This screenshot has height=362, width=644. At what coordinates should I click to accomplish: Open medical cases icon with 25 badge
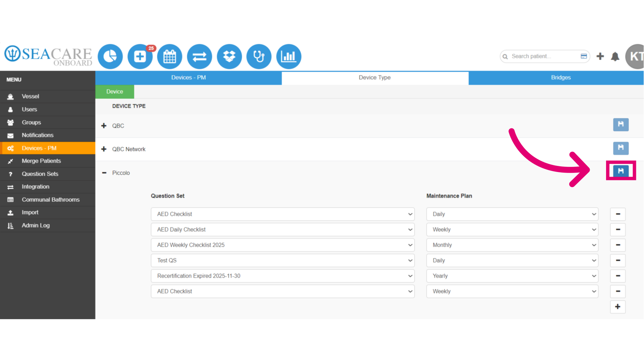pyautogui.click(x=140, y=56)
